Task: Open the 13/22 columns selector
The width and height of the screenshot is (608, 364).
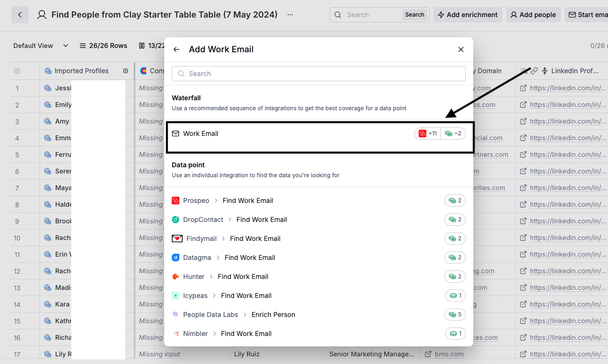Action: (152, 46)
